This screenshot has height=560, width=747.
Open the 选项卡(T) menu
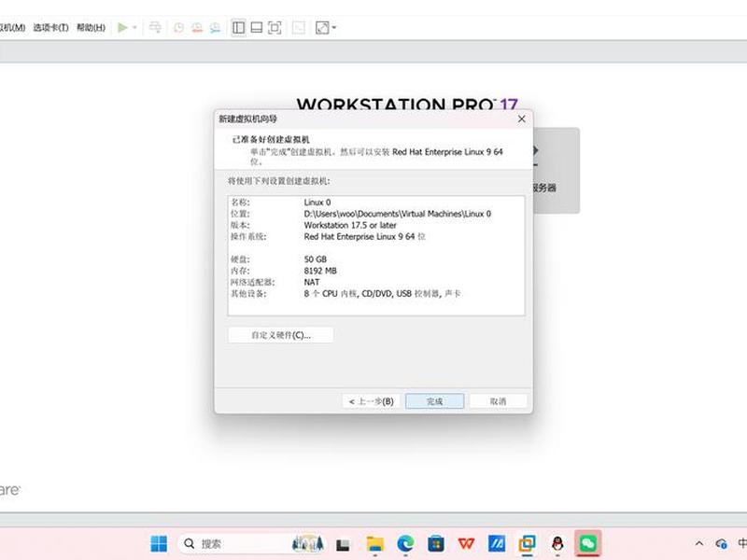51,28
